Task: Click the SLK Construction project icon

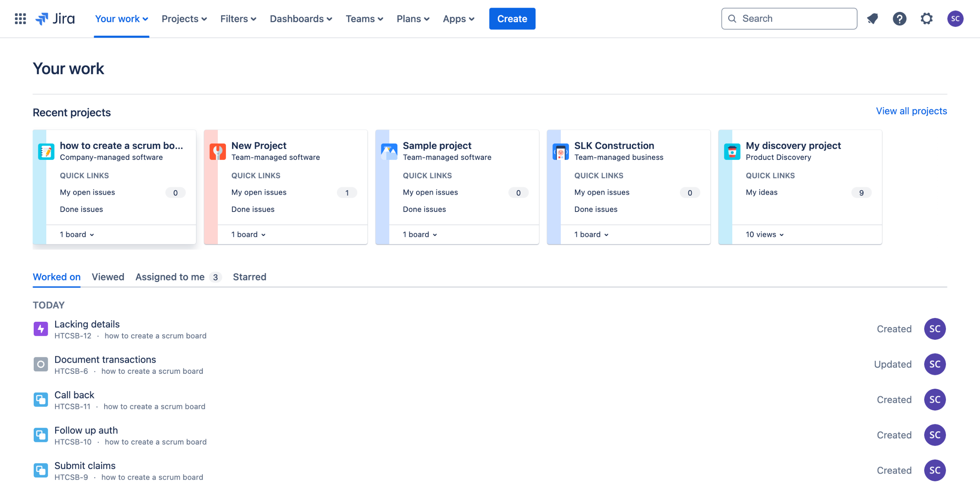Action: tap(560, 152)
